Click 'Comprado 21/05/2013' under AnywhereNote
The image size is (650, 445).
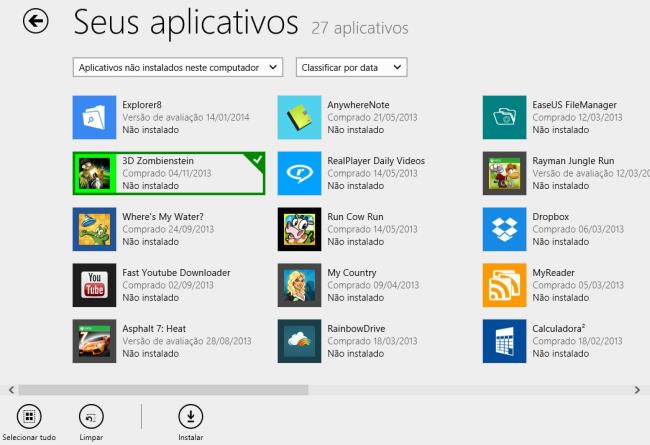(372, 117)
